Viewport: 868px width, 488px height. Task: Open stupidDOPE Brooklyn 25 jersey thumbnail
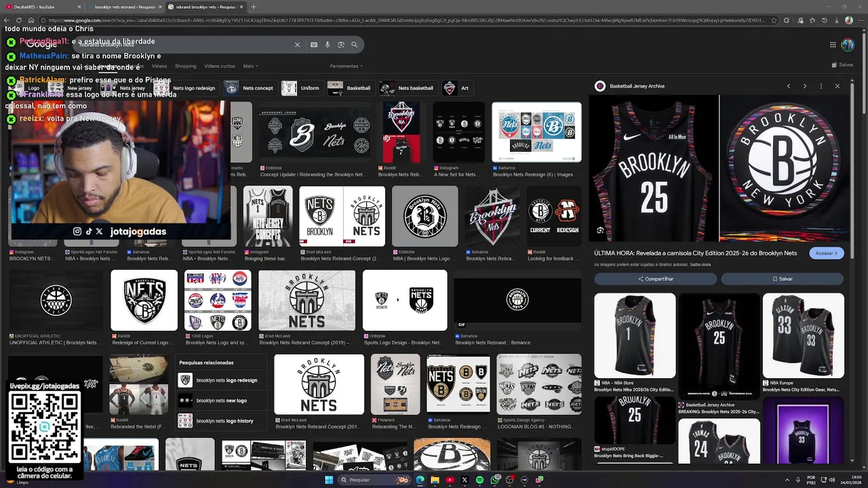click(635, 420)
